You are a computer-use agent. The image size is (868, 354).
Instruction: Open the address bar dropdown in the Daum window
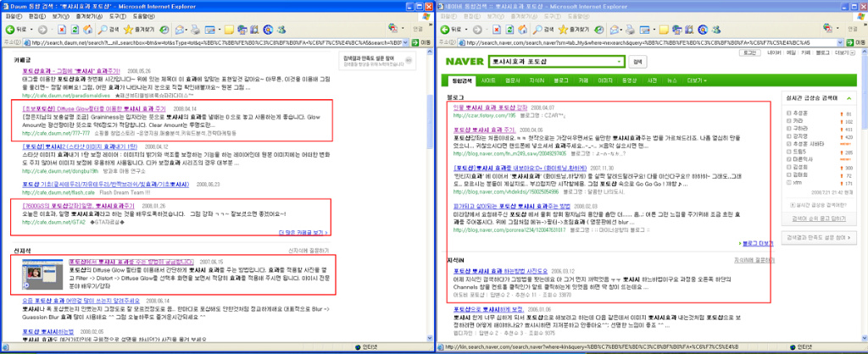406,42
